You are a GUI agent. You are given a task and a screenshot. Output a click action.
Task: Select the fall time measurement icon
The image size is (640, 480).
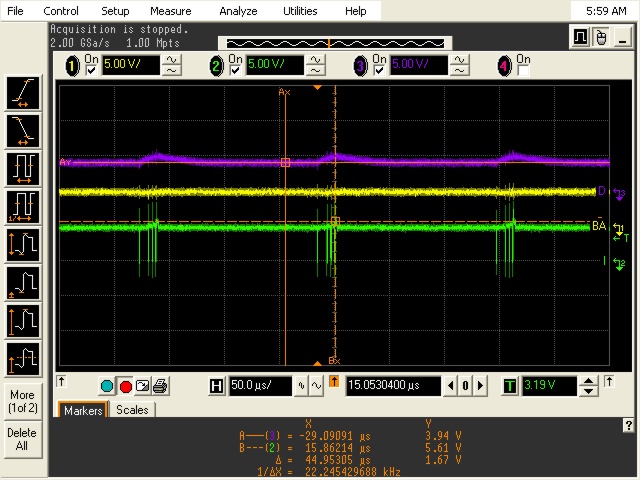(x=23, y=131)
